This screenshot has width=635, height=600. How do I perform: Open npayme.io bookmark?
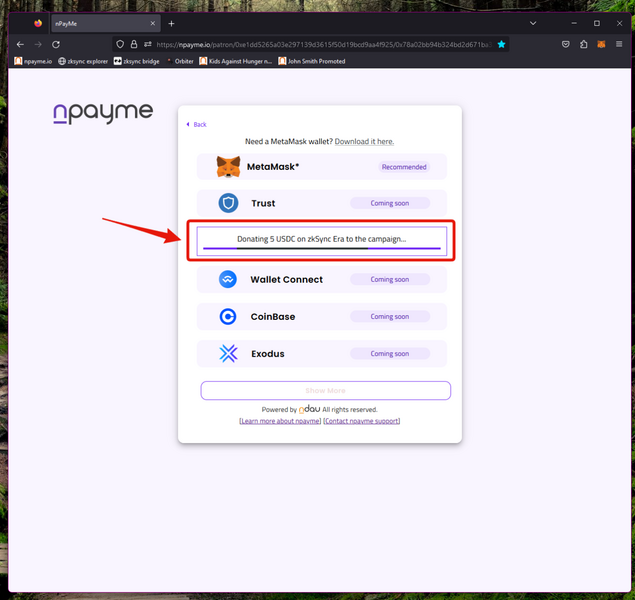click(33, 61)
